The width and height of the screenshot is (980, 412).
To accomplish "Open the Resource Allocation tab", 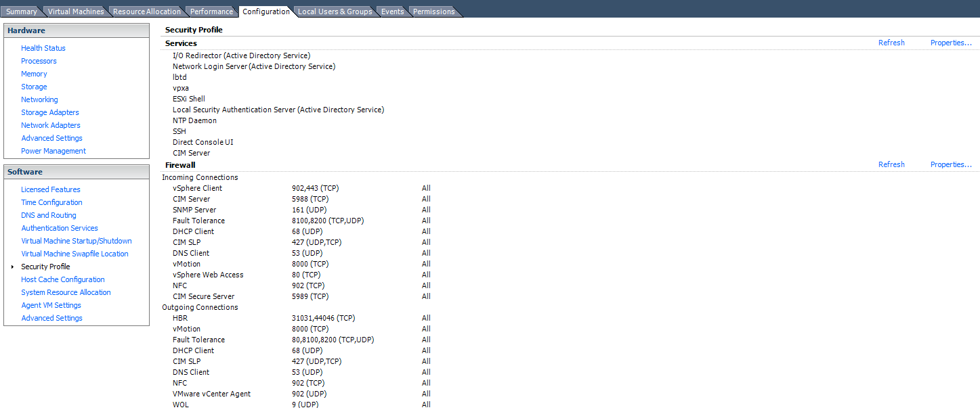I will coord(146,12).
